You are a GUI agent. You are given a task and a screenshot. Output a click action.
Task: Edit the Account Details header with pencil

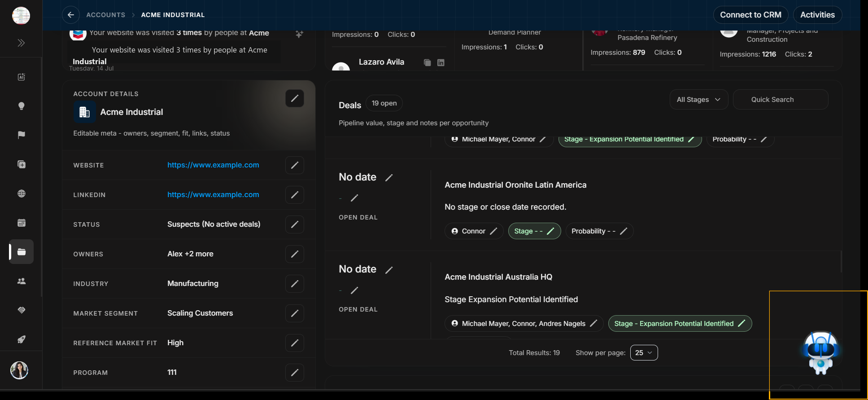coord(295,98)
